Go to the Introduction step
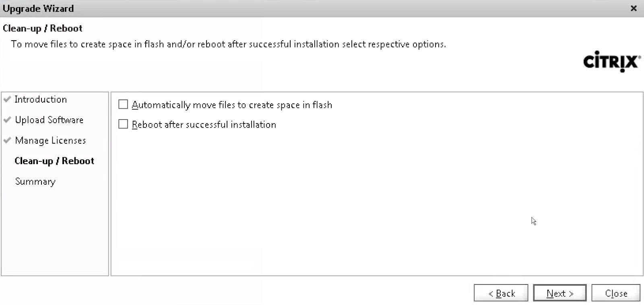The height and width of the screenshot is (305, 644). [41, 99]
